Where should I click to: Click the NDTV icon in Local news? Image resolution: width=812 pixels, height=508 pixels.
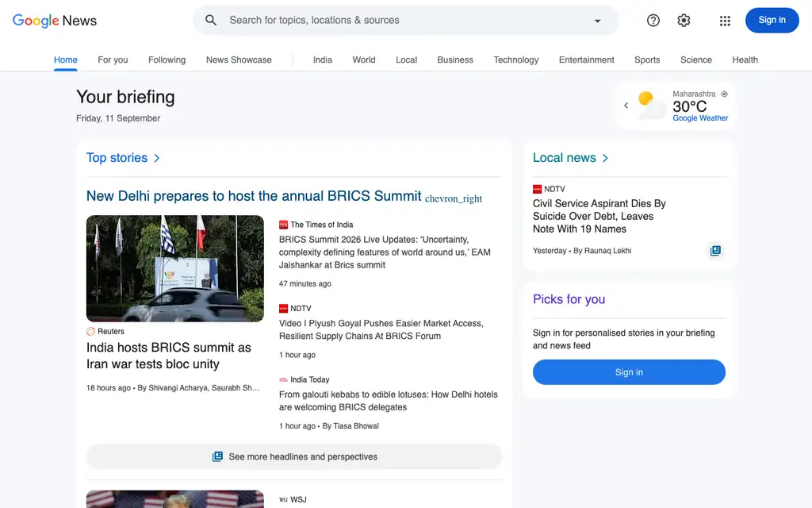[537, 189]
